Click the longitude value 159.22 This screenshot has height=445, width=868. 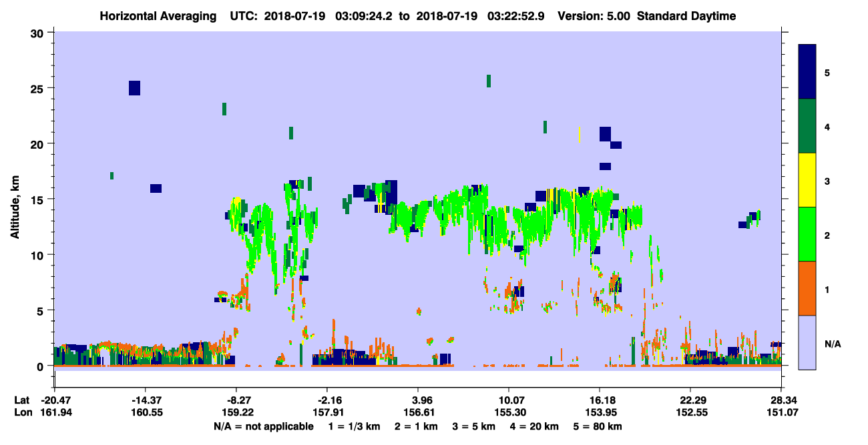(236, 412)
